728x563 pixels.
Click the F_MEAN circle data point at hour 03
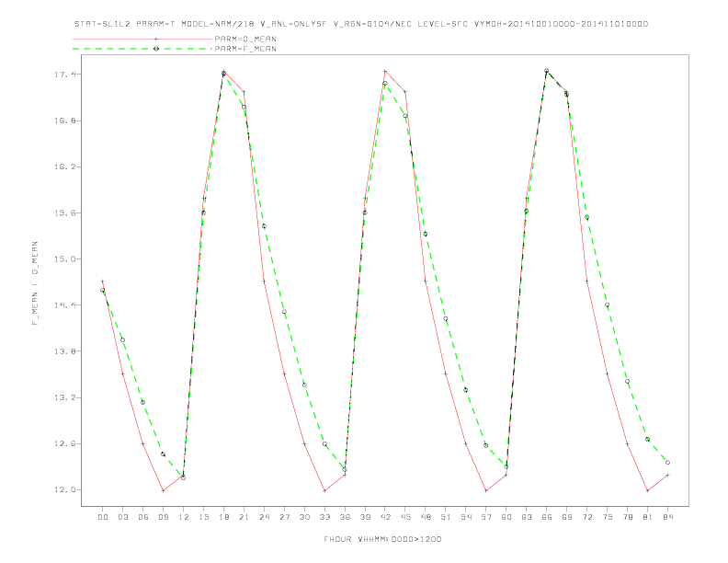pos(122,340)
